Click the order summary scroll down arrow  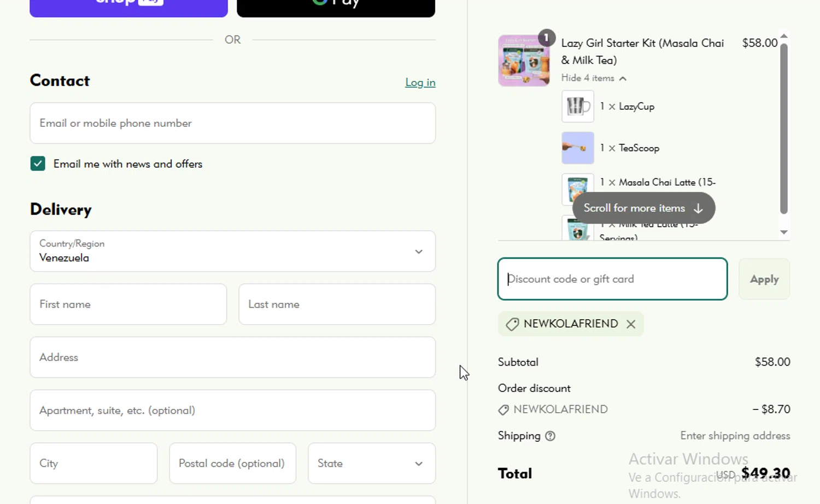784,232
